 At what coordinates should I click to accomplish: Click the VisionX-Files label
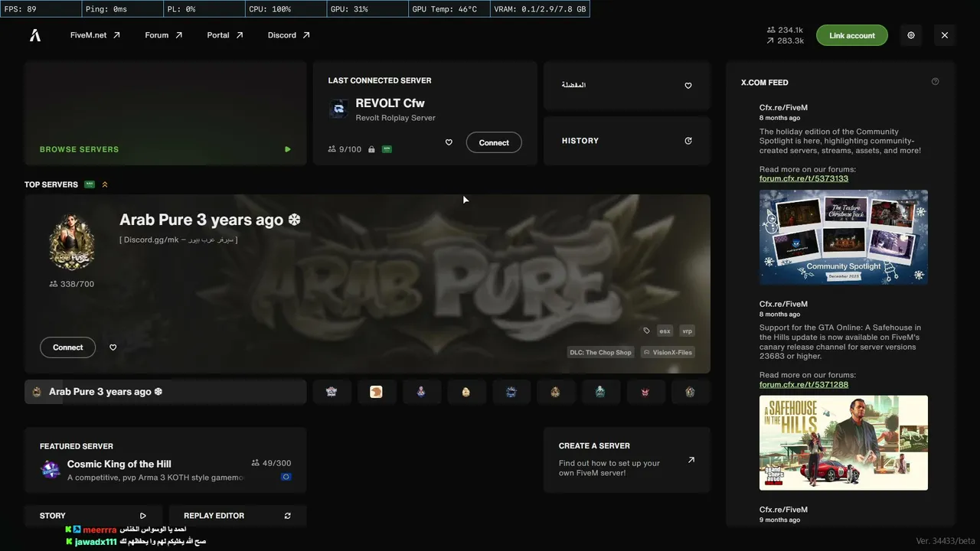coord(668,353)
